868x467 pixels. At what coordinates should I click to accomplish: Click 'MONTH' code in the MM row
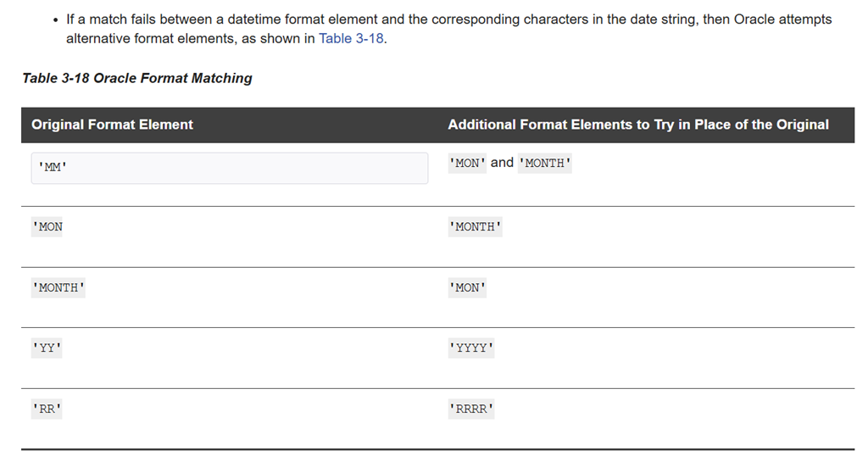[545, 163]
